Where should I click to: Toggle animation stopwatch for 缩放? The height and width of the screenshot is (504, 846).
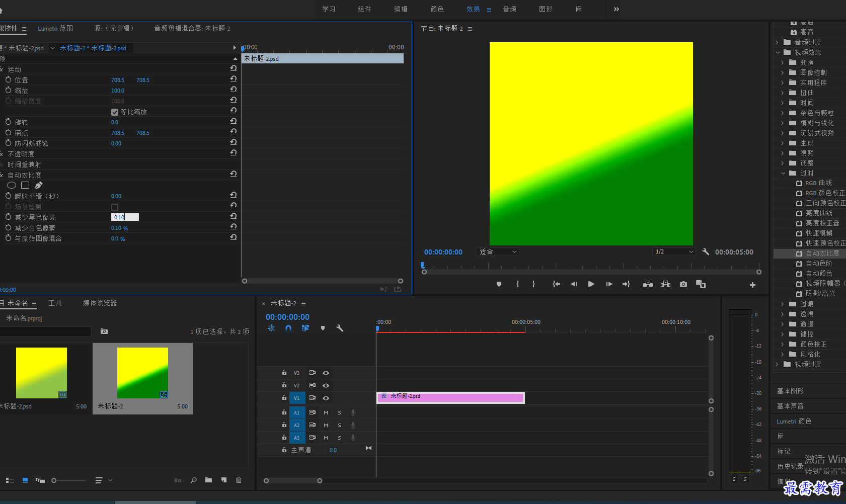pos(8,90)
